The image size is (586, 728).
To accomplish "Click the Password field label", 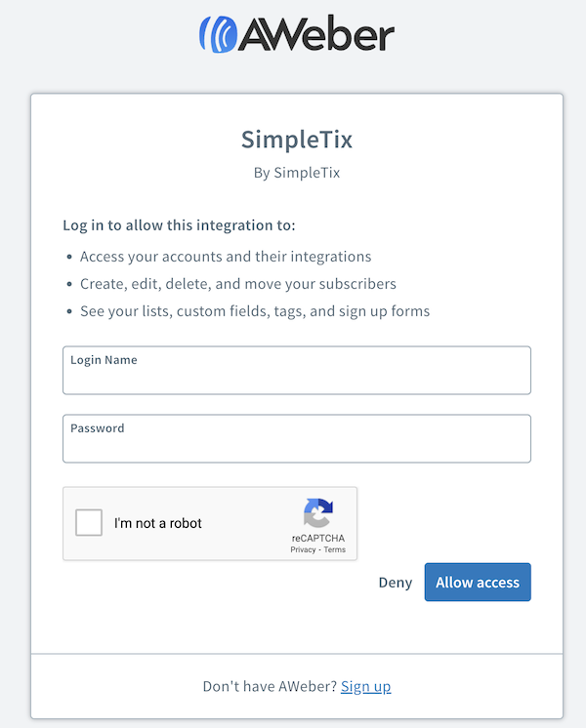I will pyautogui.click(x=98, y=428).
